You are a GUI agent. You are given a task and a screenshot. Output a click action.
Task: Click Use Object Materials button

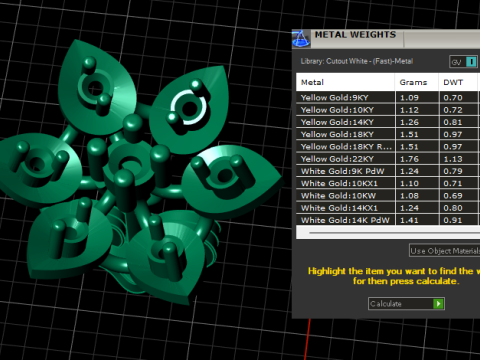(x=445, y=251)
